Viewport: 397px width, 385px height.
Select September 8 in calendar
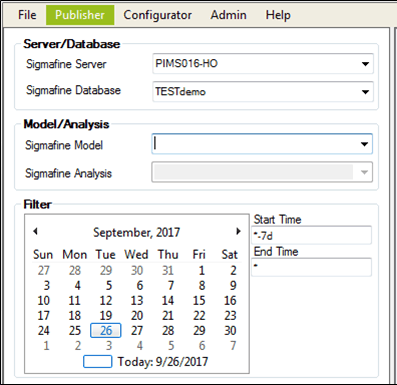[x=202, y=286]
